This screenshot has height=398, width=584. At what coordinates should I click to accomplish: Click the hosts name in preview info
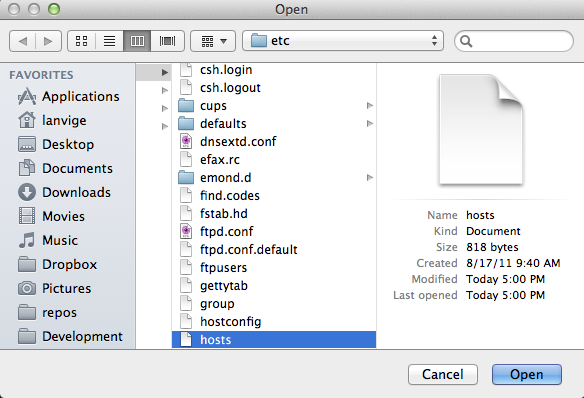pyautogui.click(x=480, y=215)
